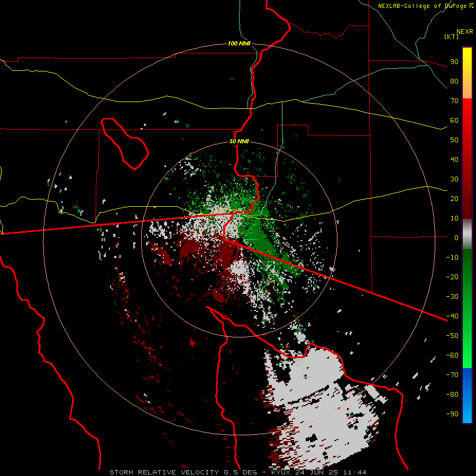Viewport: 476px width, 476px height.
Task: Click the 10 value on the velocity scale
Action: (454, 218)
